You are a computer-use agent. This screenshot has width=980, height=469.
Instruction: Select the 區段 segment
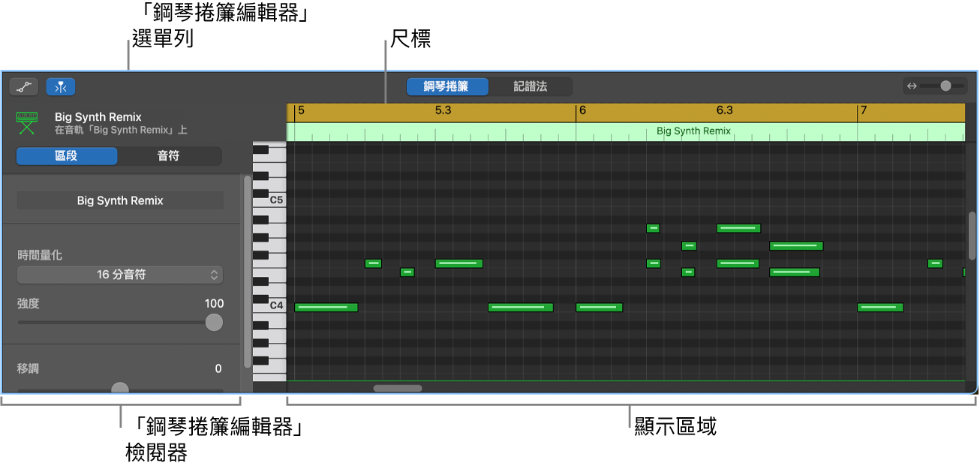pos(67,156)
